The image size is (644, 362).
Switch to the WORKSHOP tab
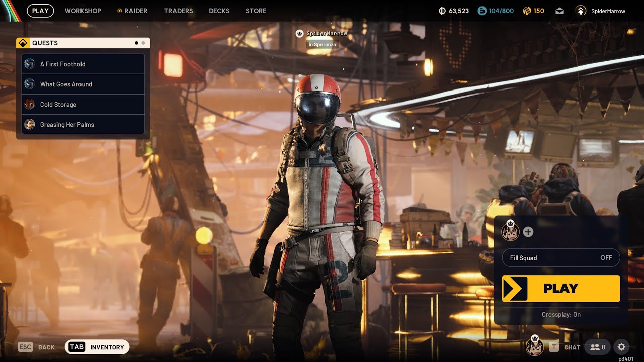tap(83, 11)
